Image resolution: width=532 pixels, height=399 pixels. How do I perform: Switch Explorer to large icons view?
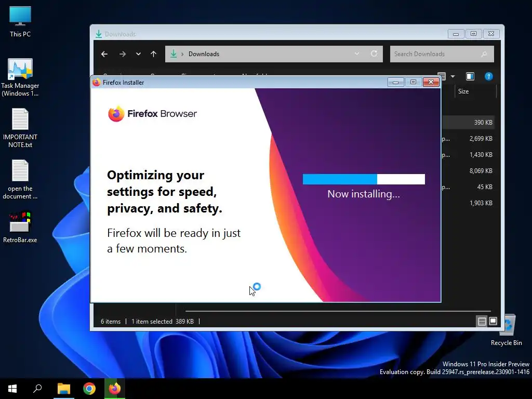pyautogui.click(x=493, y=321)
